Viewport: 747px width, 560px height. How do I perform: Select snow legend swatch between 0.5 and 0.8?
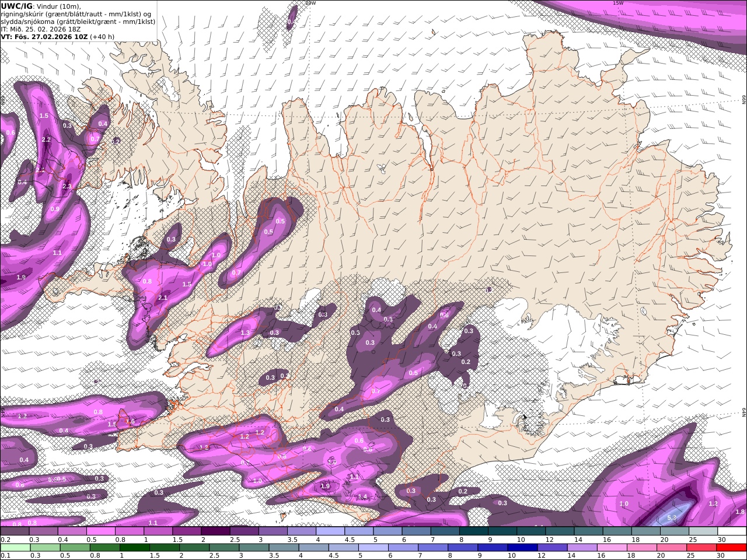(100, 531)
